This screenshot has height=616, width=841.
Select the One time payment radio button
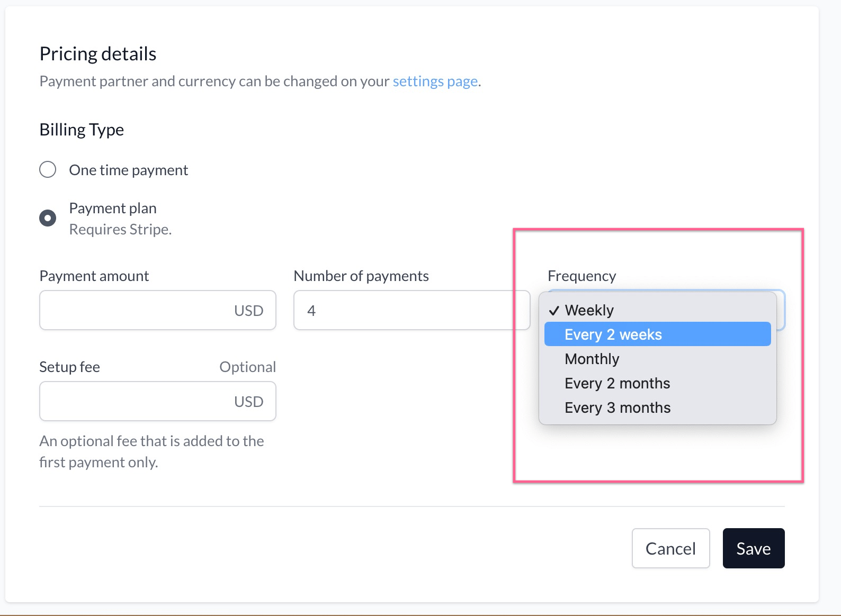[48, 169]
